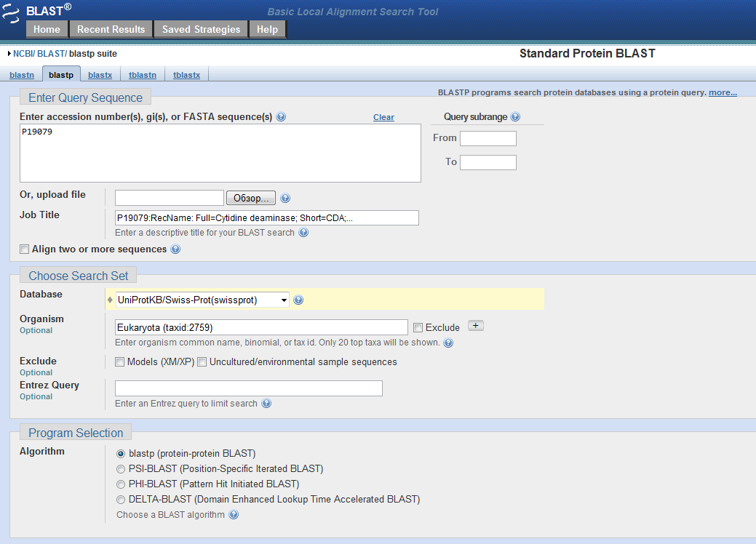
Task: Open help for Align two or more sequences
Action: [175, 249]
